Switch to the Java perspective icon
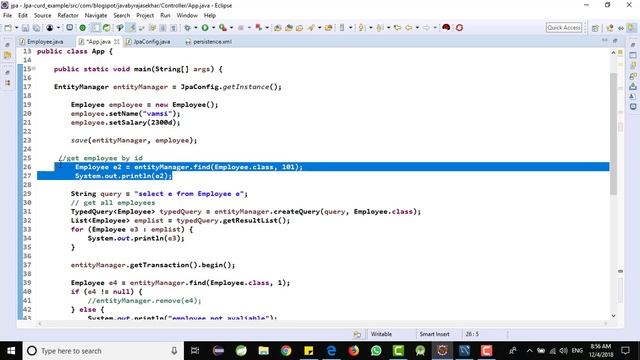 coord(610,28)
